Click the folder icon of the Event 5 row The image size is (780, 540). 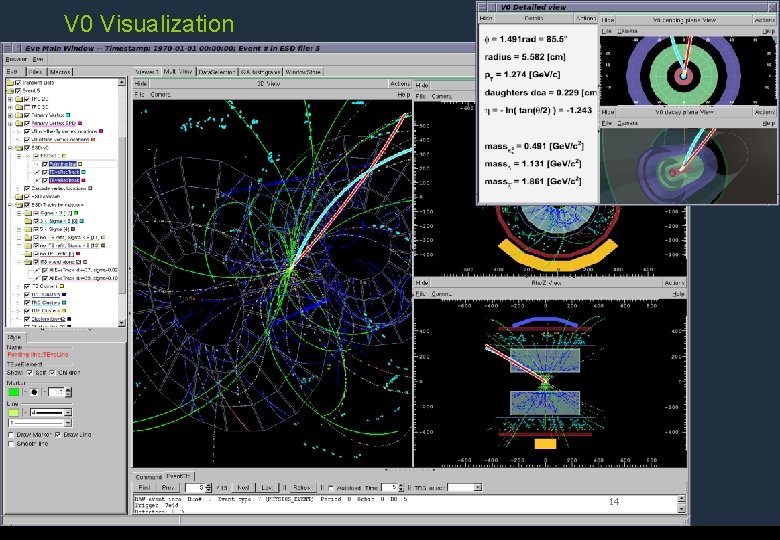point(10,90)
